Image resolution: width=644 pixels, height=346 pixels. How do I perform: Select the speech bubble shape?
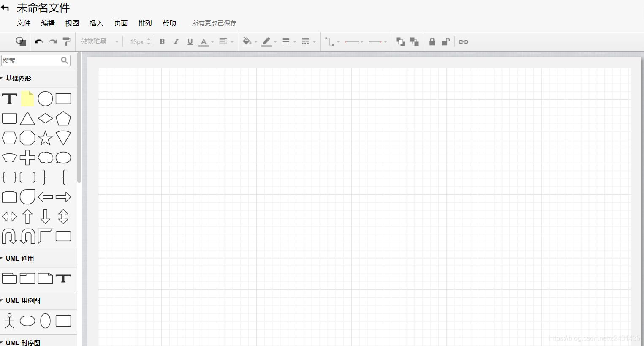point(63,158)
